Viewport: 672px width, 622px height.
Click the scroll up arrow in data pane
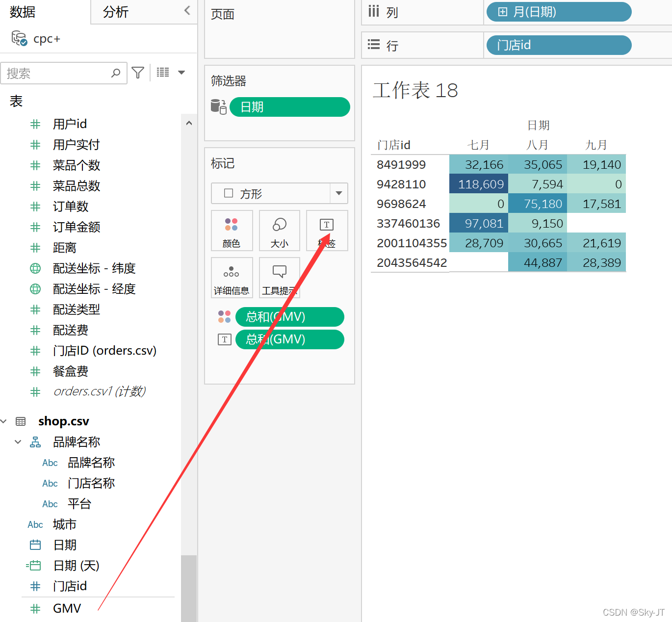click(189, 123)
